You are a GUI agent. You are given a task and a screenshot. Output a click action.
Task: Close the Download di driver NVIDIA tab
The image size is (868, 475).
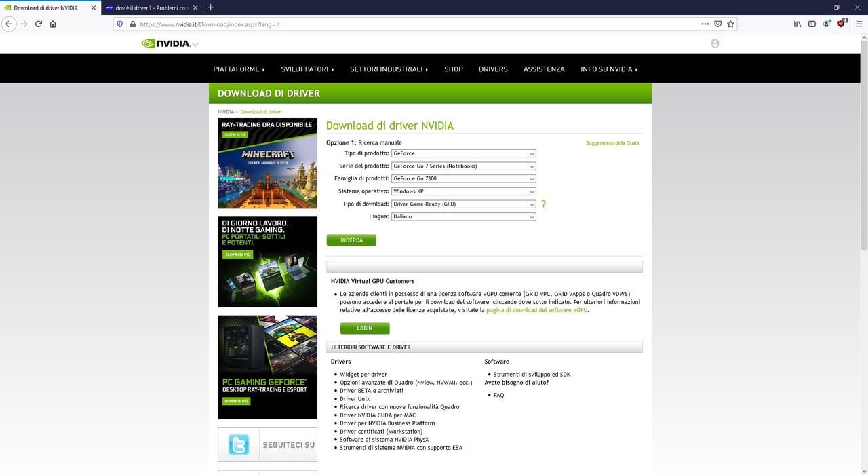94,7
